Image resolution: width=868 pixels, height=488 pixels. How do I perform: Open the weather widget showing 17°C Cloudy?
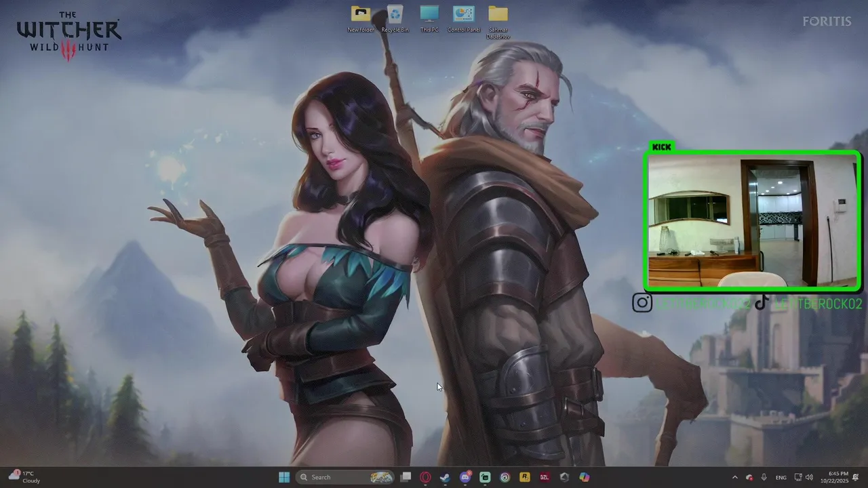click(x=24, y=477)
